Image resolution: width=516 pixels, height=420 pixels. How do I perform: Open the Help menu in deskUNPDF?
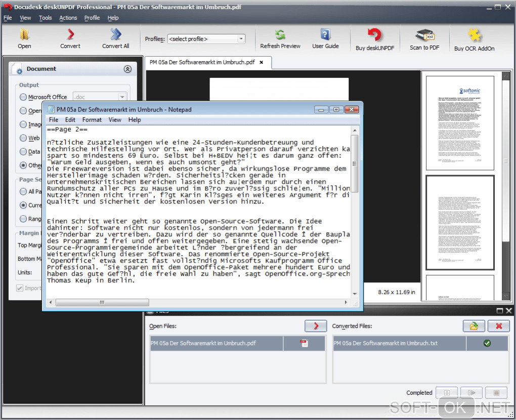point(113,18)
